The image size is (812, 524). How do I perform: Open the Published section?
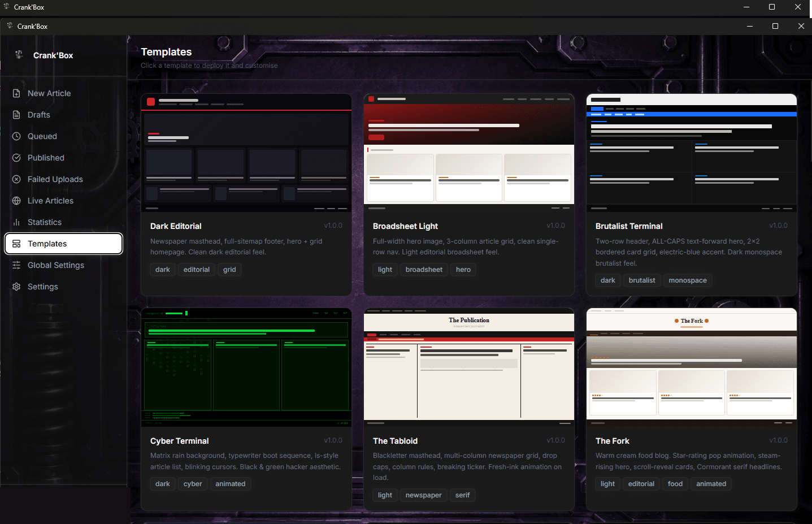[x=64, y=158]
